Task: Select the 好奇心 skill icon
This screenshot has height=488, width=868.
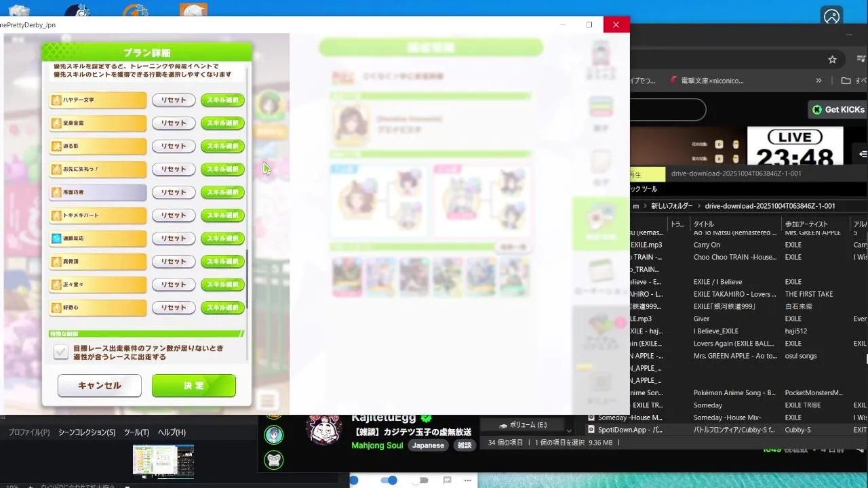Action: (56, 308)
